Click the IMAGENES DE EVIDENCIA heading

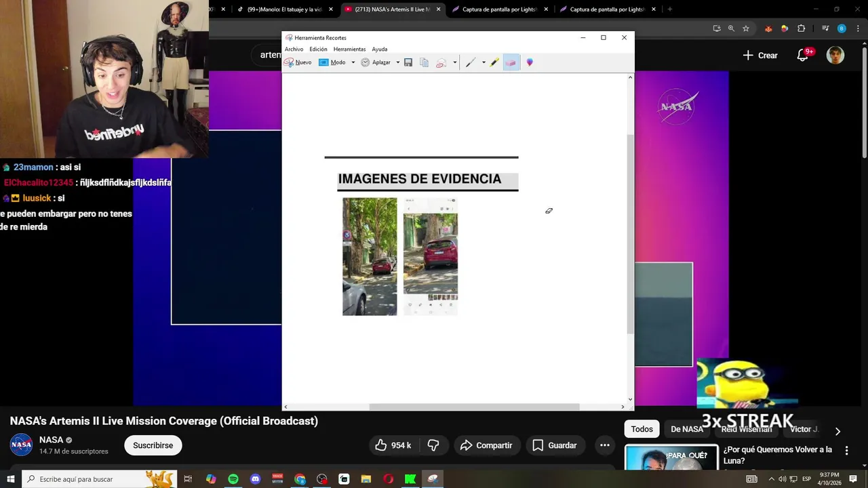tap(420, 179)
